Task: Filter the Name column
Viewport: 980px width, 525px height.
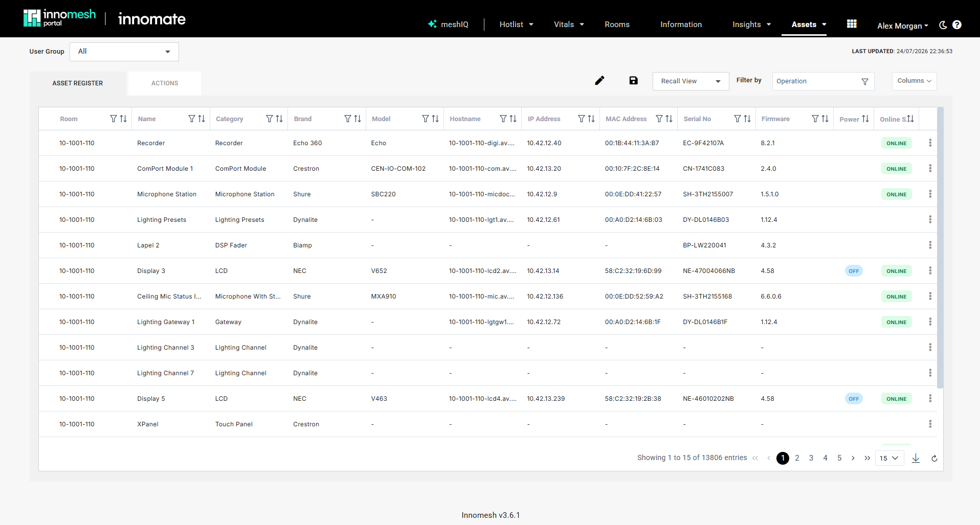Action: pos(192,119)
